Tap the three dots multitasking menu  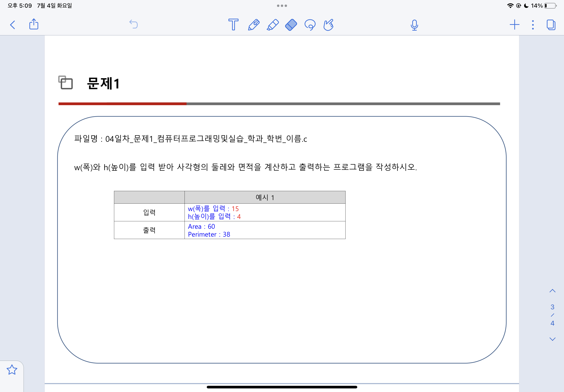coord(282,6)
